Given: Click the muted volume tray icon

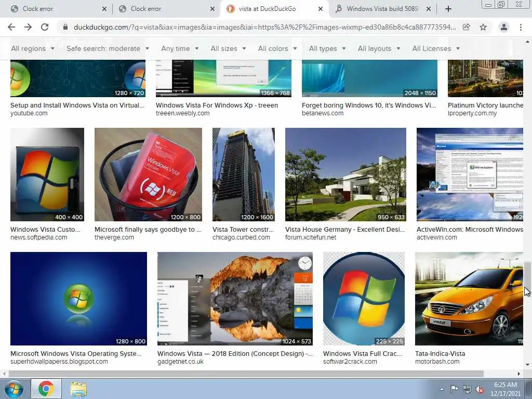Looking at the screenshot, I should [x=480, y=390].
